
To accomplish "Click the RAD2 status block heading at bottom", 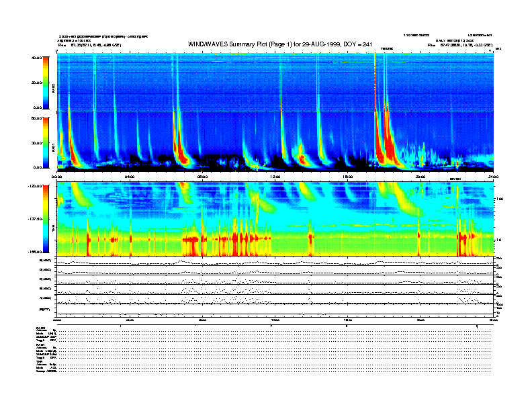I will (40, 328).
